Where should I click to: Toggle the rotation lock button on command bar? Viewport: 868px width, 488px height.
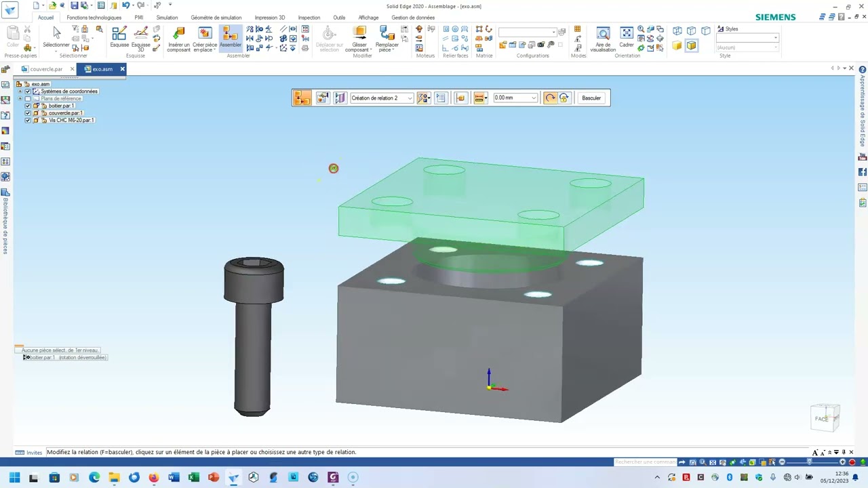pyautogui.click(x=564, y=98)
